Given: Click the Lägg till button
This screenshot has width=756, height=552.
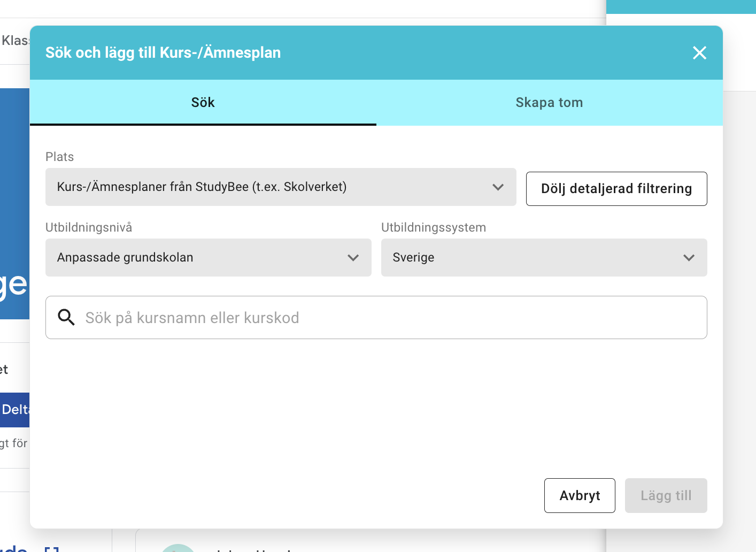Looking at the screenshot, I should (666, 495).
